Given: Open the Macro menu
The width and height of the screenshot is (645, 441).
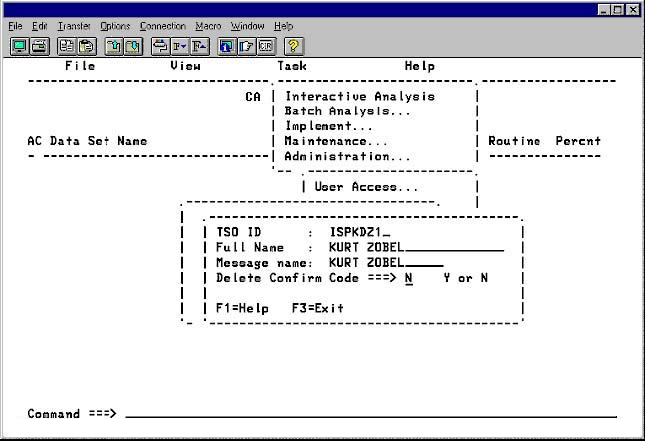Looking at the screenshot, I should (x=208, y=26).
